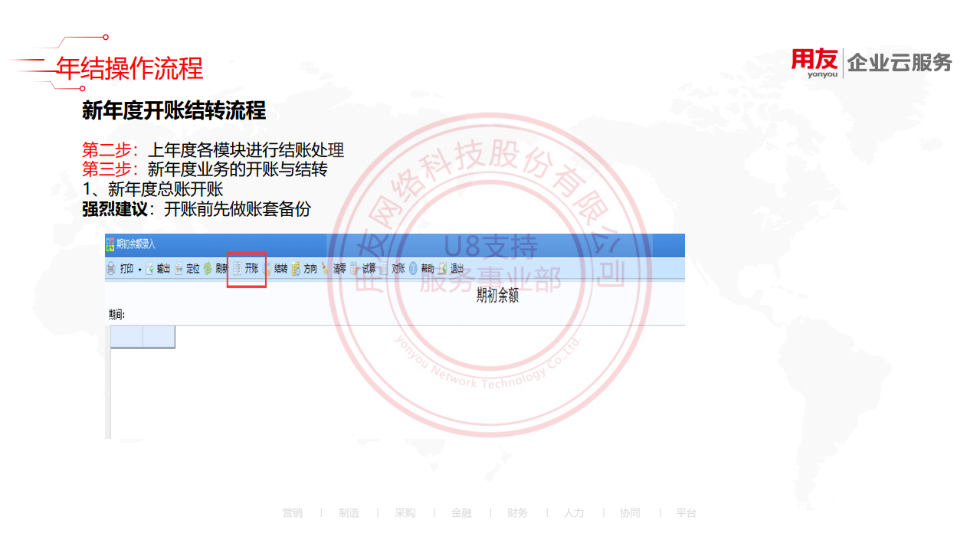The image size is (980, 550).
Task: Click the 平台 footer item
Action: point(687,513)
